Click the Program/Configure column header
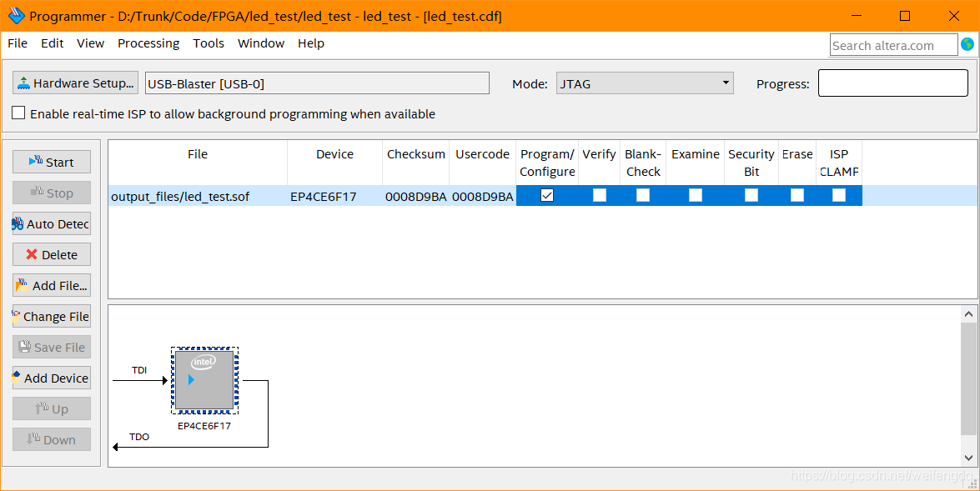The width and height of the screenshot is (980, 491). (x=547, y=163)
